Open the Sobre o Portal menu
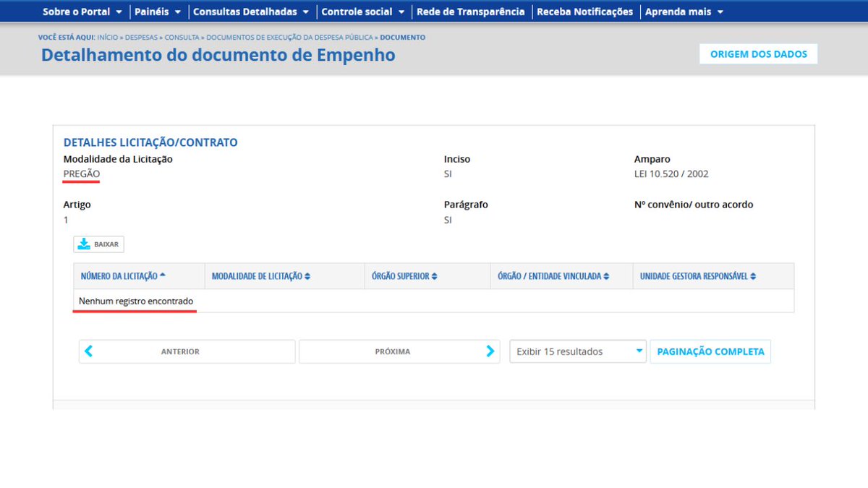Image resolution: width=868 pixels, height=488 pixels. tap(82, 12)
